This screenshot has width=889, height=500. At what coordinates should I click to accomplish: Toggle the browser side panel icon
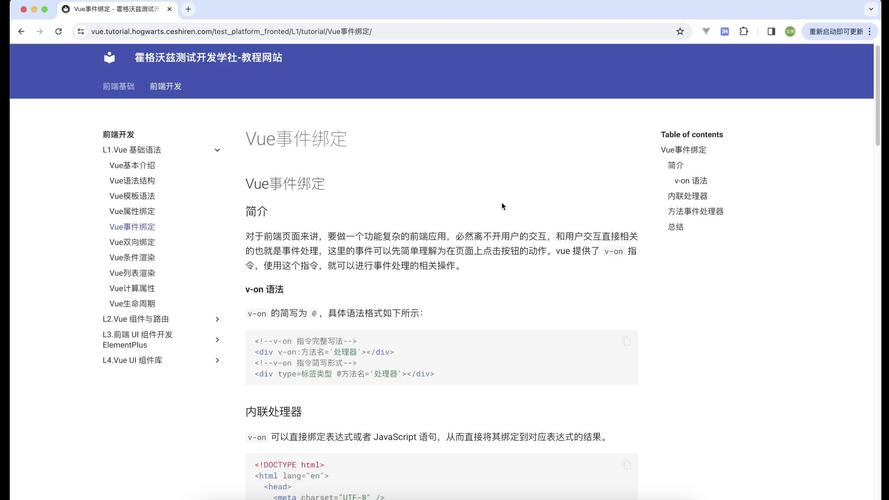click(771, 31)
